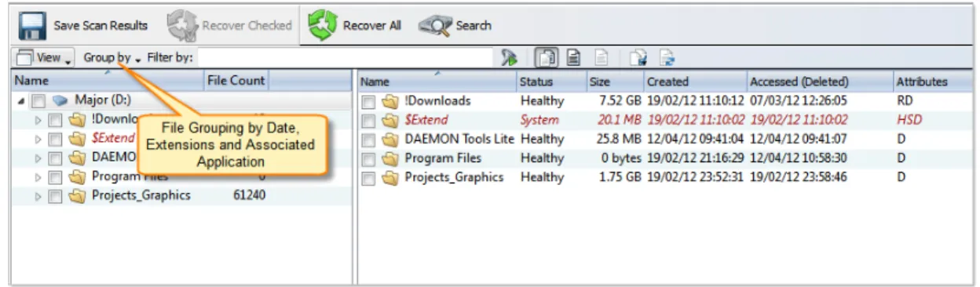Image resolution: width=980 pixels, height=287 pixels.
Task: Check Program Files checkbox in left tree
Action: click(x=54, y=177)
